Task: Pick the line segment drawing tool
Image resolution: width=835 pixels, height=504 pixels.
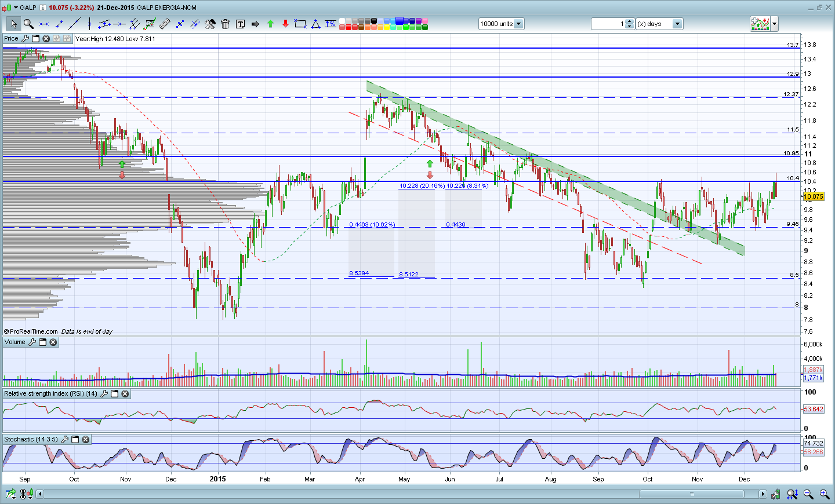Action: click(59, 24)
